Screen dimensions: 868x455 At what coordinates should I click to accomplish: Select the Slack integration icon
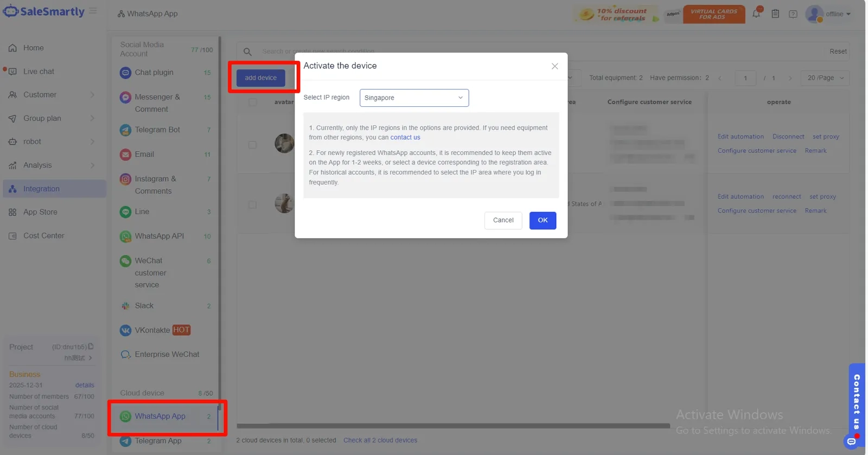[x=125, y=306]
